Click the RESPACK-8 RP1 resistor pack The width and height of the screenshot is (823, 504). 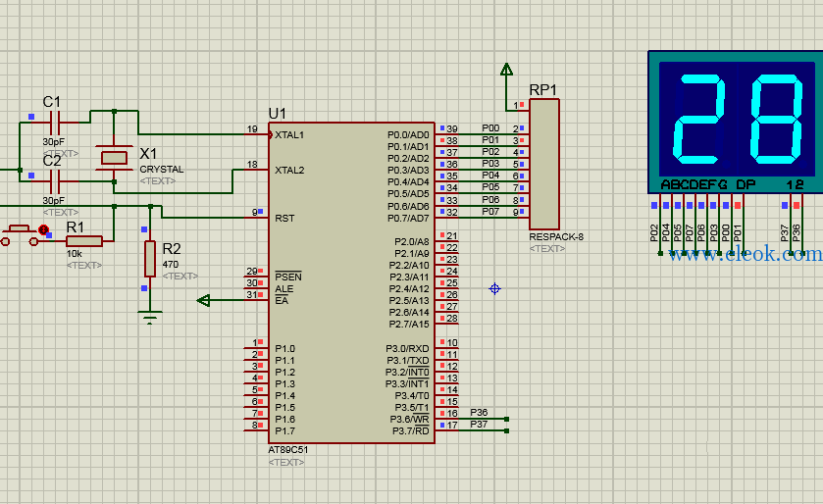(544, 164)
